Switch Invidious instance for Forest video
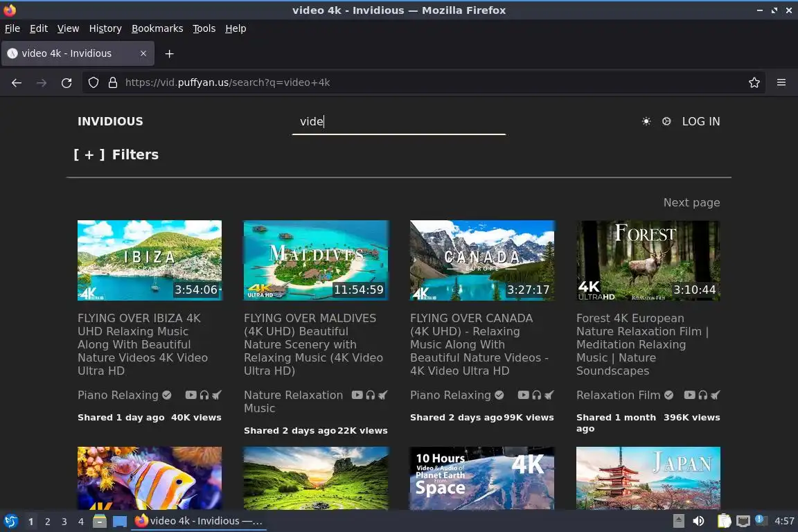Image resolution: width=798 pixels, height=532 pixels. click(x=716, y=395)
